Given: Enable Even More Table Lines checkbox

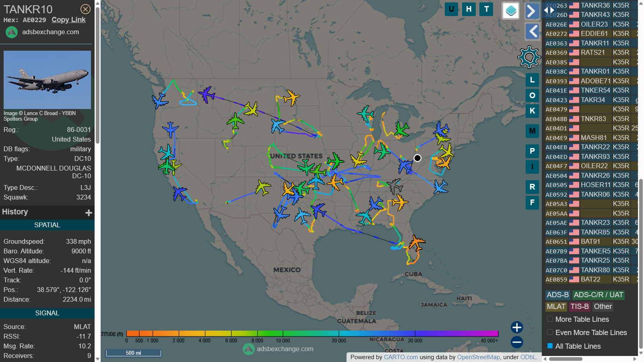Looking at the screenshot, I should (550, 332).
